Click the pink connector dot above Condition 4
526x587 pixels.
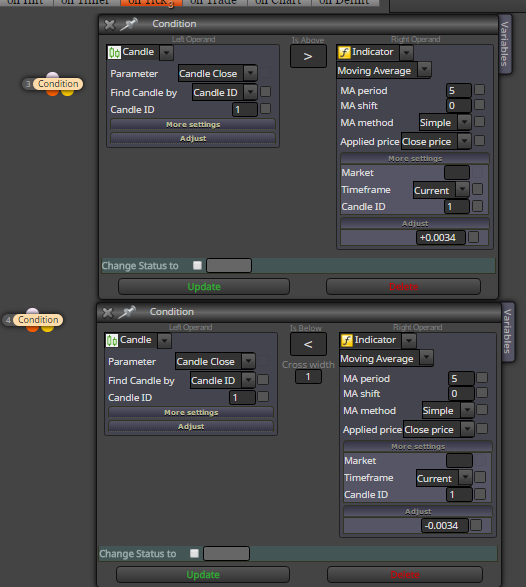33,311
